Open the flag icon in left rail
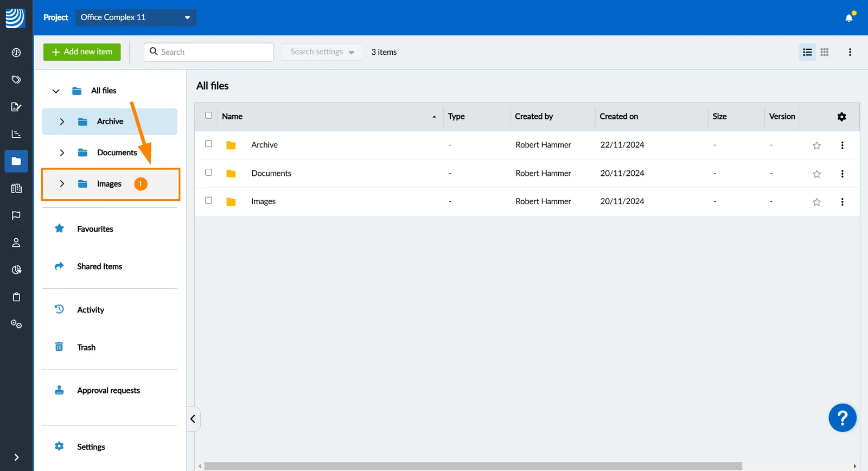 16,215
